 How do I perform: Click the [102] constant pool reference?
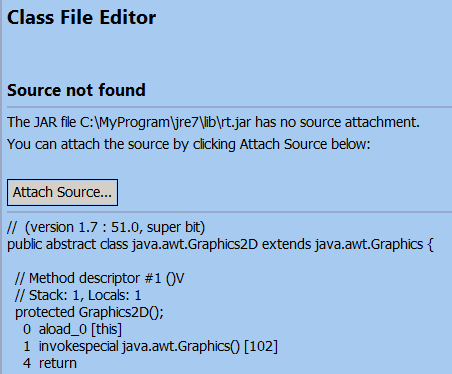[x=261, y=346]
